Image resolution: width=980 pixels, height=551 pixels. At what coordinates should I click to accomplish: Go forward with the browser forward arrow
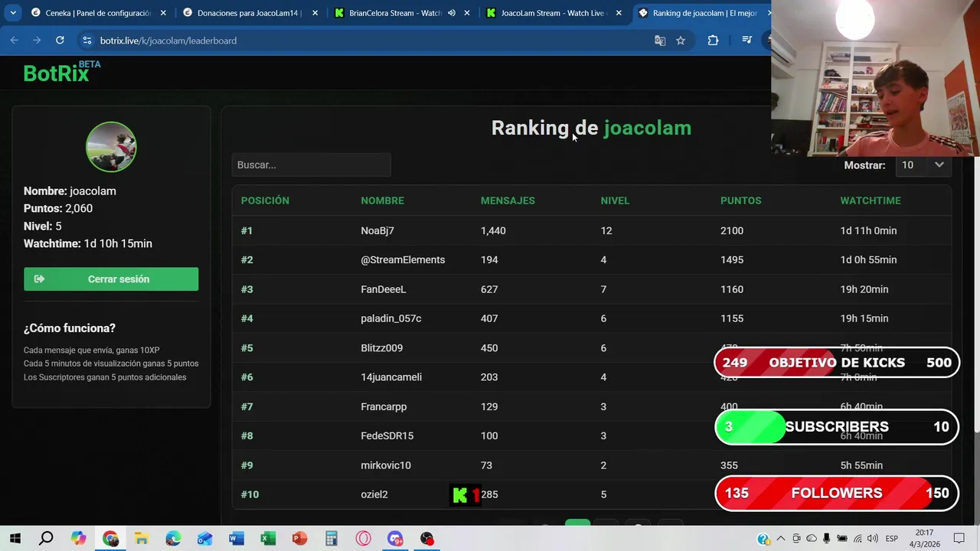point(37,41)
